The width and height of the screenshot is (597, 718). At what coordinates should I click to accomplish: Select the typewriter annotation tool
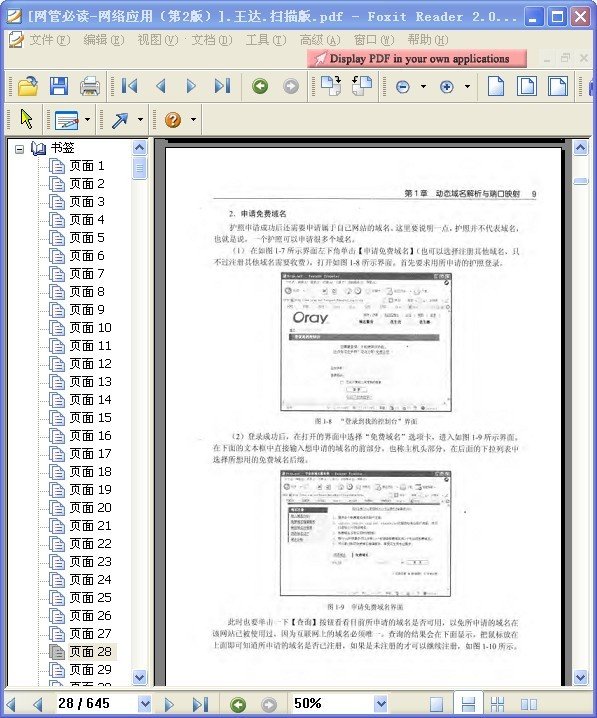(66, 120)
